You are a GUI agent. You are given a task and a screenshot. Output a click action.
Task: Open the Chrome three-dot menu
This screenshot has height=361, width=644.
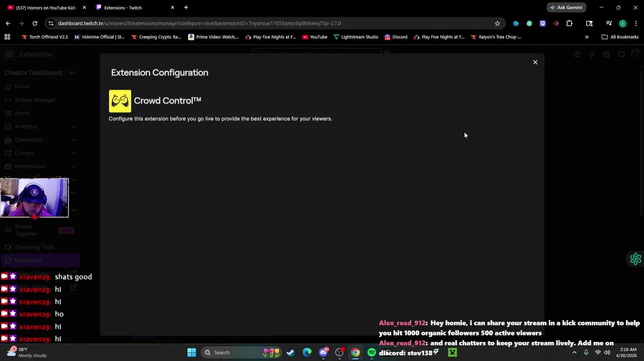point(636,23)
